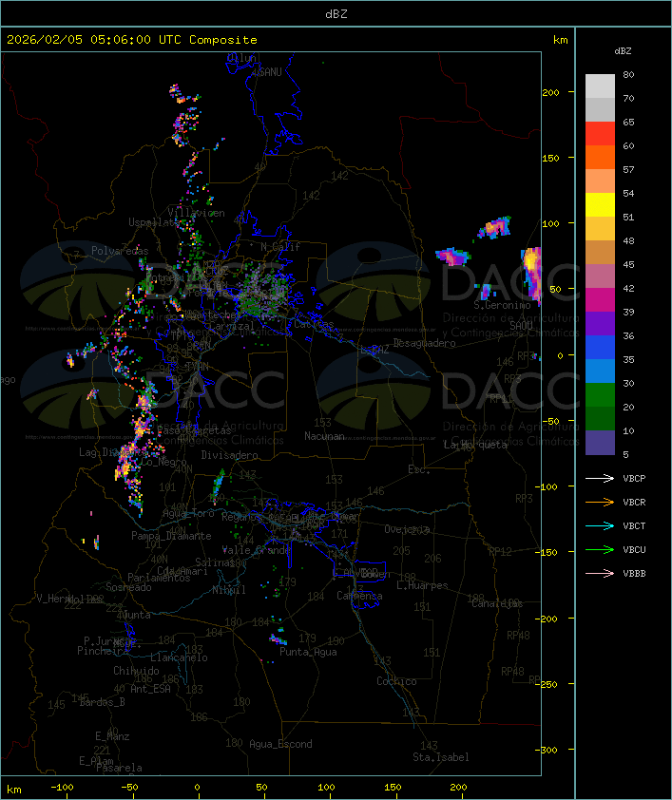Pick the slate purple 5-10 dBZ swatch
Viewport: 672px width, 800px height.
point(600,443)
